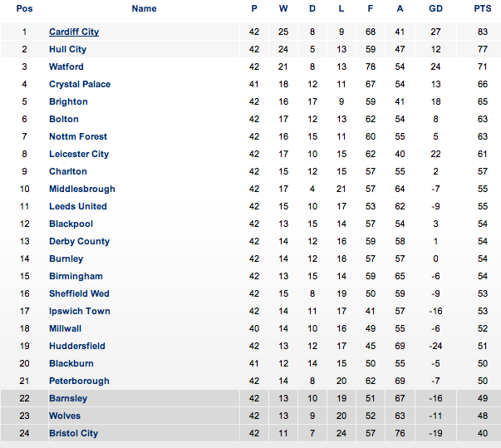The height and width of the screenshot is (448, 501).
Task: Click the Pos column header
Action: click(x=24, y=8)
